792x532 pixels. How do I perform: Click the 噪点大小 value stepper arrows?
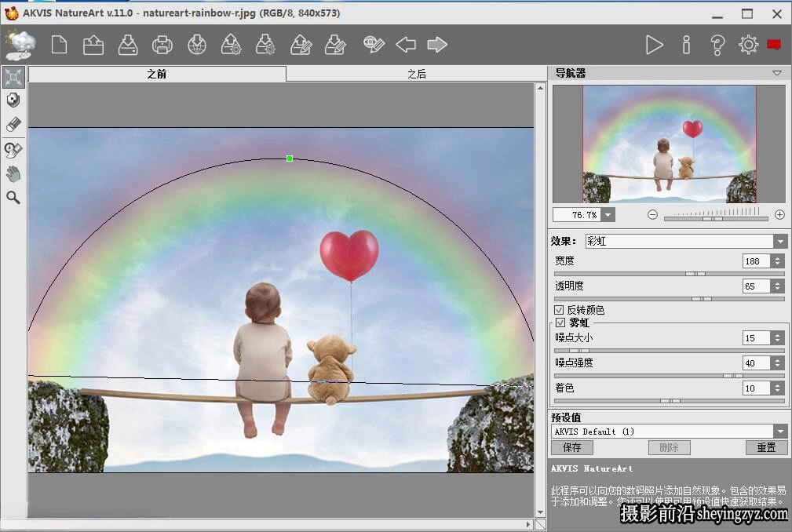pyautogui.click(x=777, y=337)
